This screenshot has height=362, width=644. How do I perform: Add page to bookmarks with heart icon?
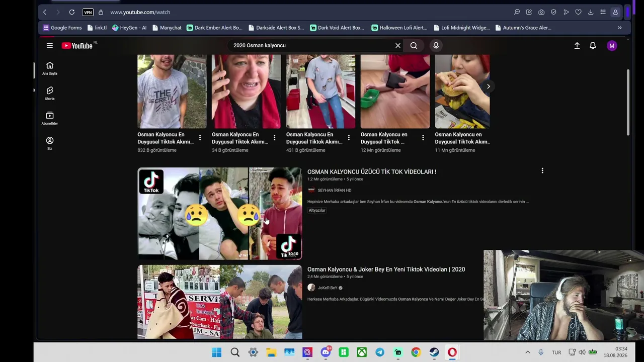578,12
